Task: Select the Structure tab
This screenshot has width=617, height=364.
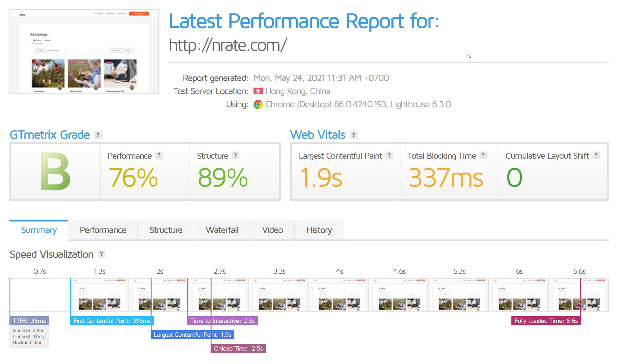Action: tap(166, 230)
